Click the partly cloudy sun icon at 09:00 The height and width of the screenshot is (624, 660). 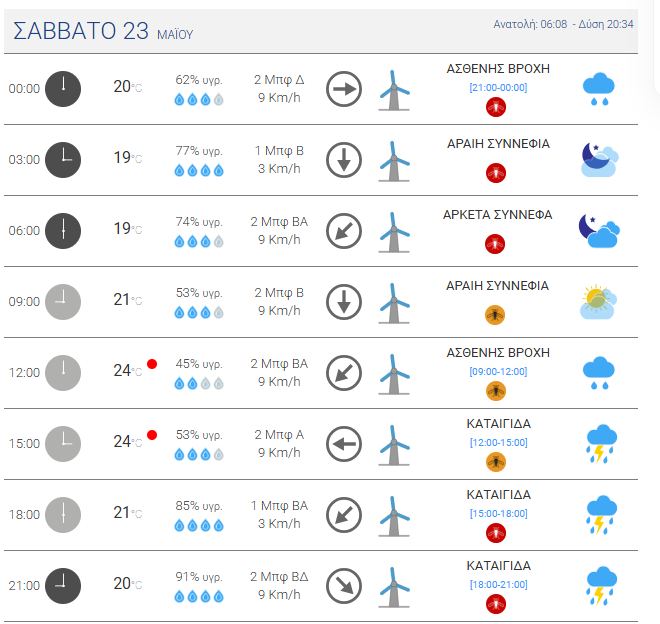coord(598,302)
